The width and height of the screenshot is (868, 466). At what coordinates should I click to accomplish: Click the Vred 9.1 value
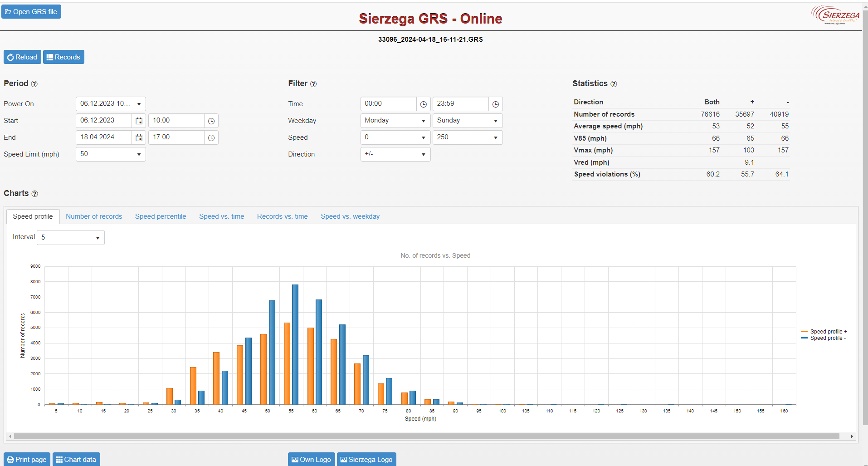(x=749, y=162)
